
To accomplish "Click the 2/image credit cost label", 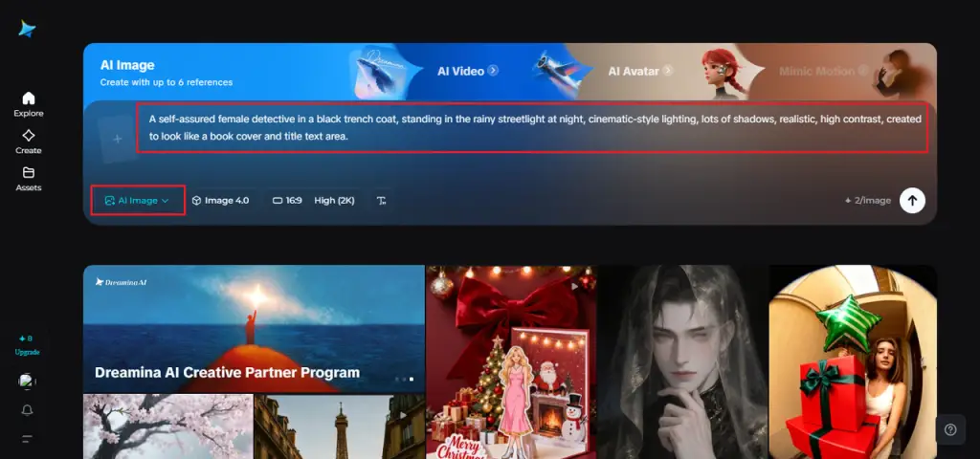I will (867, 201).
